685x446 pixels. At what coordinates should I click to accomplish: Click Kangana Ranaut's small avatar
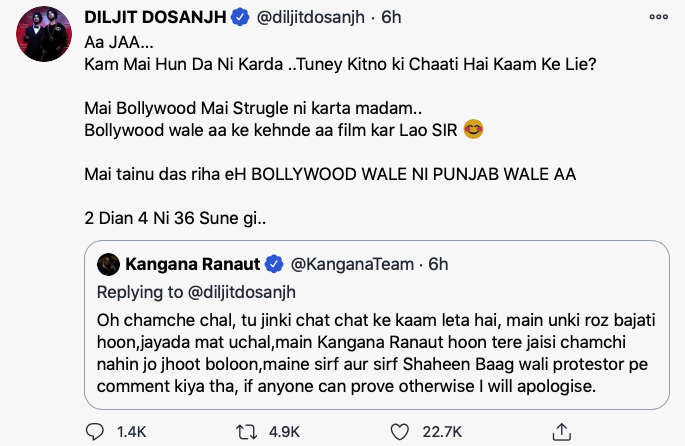(108, 264)
